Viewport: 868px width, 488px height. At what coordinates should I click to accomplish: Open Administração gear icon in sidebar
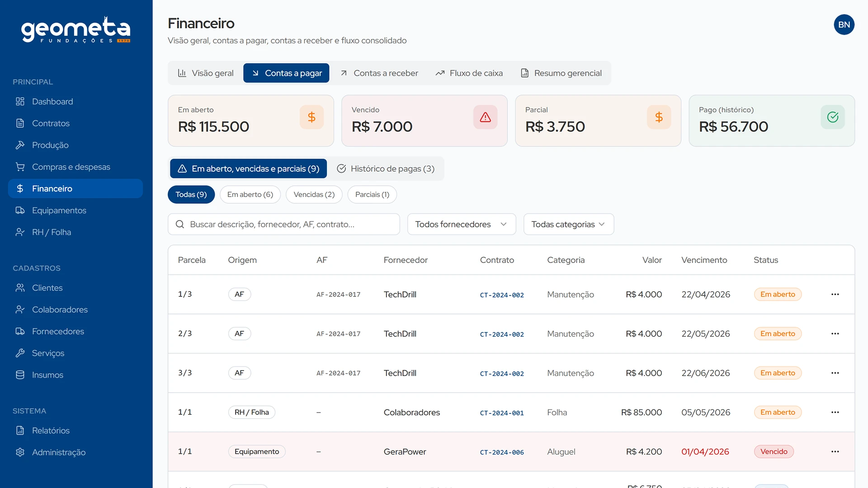point(20,452)
